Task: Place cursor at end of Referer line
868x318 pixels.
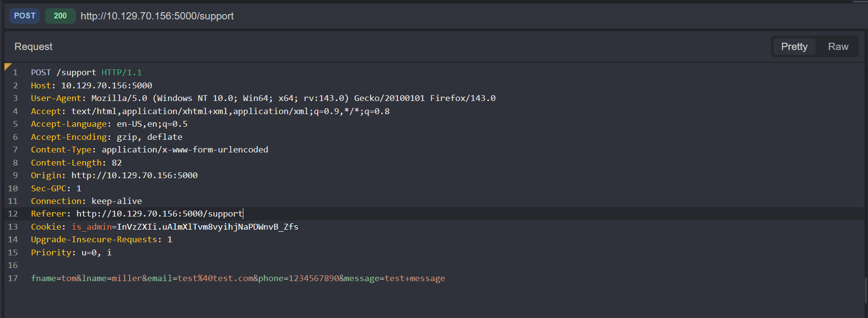Action: (242, 214)
